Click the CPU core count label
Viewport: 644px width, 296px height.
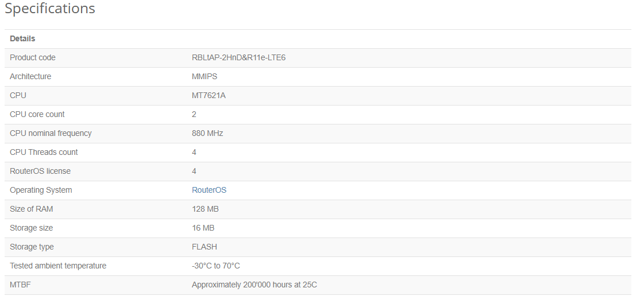point(37,114)
